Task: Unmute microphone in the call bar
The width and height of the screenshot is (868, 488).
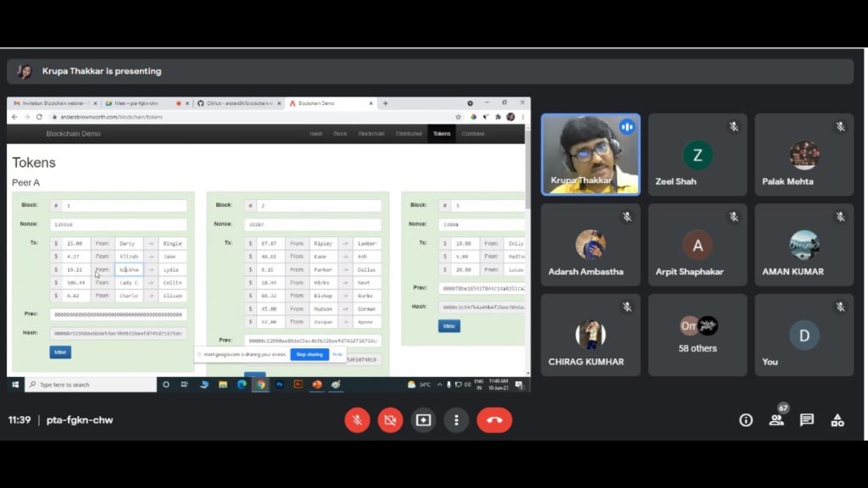Action: tap(357, 420)
